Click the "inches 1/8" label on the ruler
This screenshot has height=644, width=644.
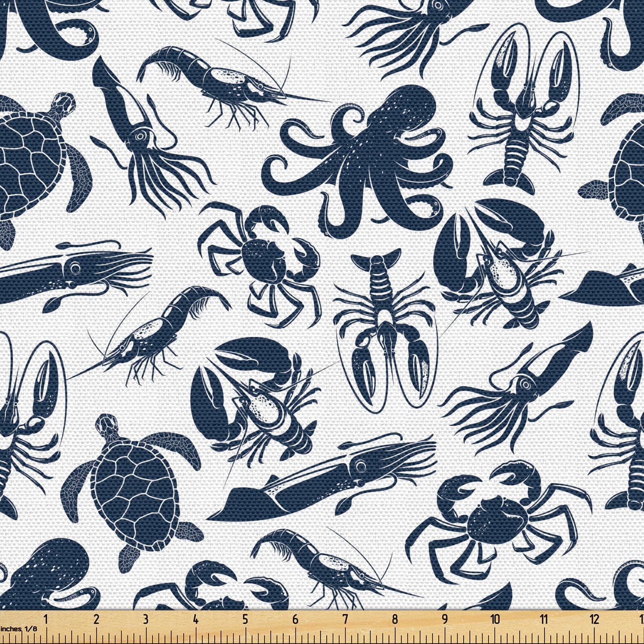19,629
